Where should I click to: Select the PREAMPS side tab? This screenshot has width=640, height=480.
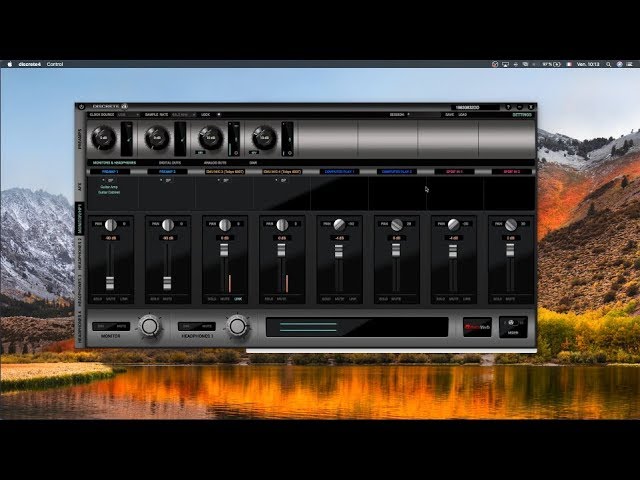point(80,139)
